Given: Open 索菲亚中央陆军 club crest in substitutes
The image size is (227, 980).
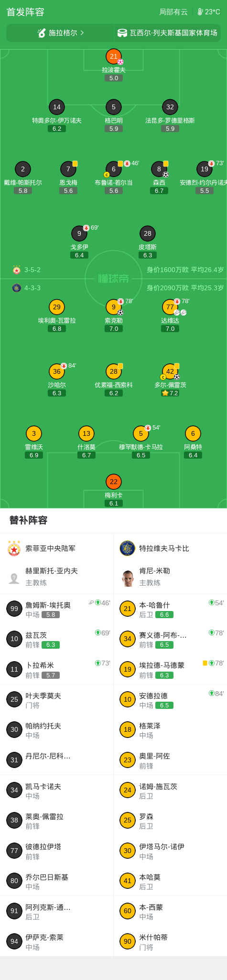Looking at the screenshot, I should click(14, 548).
